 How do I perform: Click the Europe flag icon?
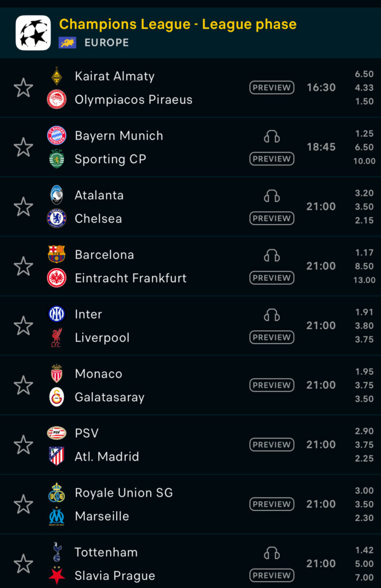[x=67, y=42]
